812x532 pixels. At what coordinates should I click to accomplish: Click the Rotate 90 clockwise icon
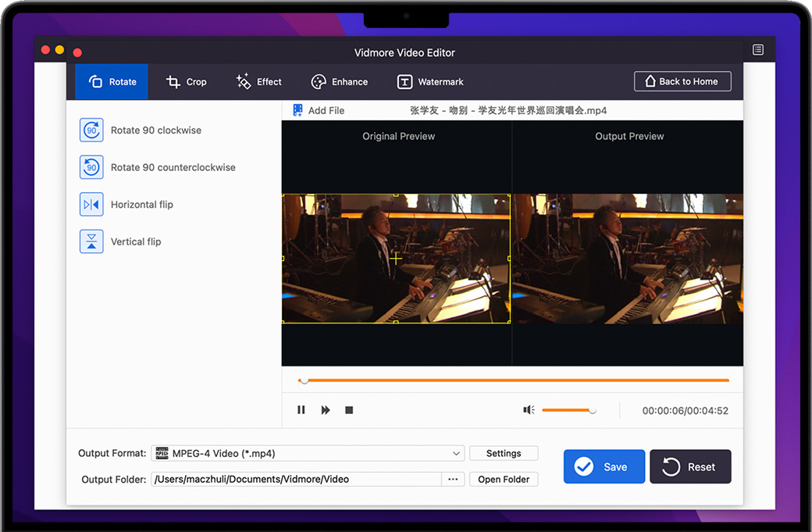click(x=91, y=130)
